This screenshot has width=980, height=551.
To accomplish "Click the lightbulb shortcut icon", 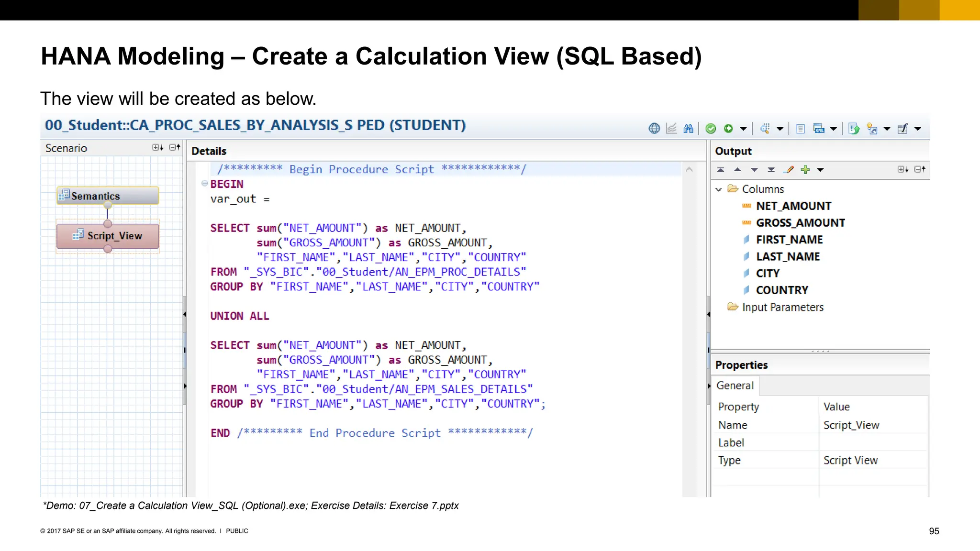I will point(872,129).
